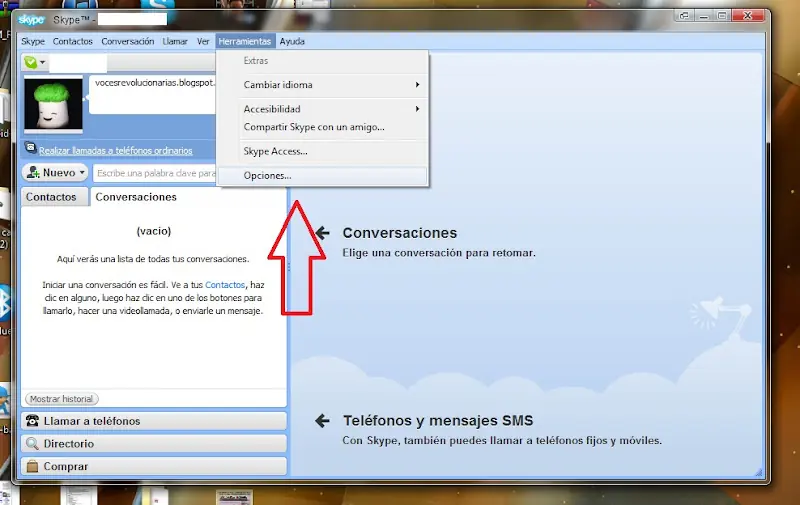Click the magnifier icon in Directorio
This screenshot has width=800, height=505.
tap(32, 443)
